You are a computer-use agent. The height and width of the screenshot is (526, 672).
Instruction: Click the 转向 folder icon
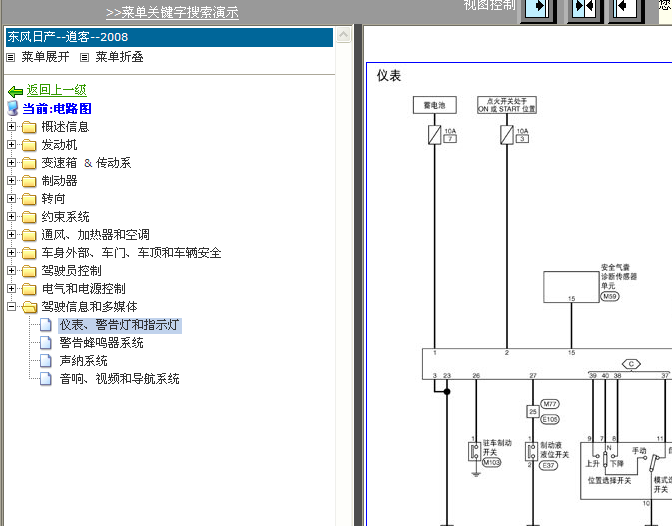29,199
